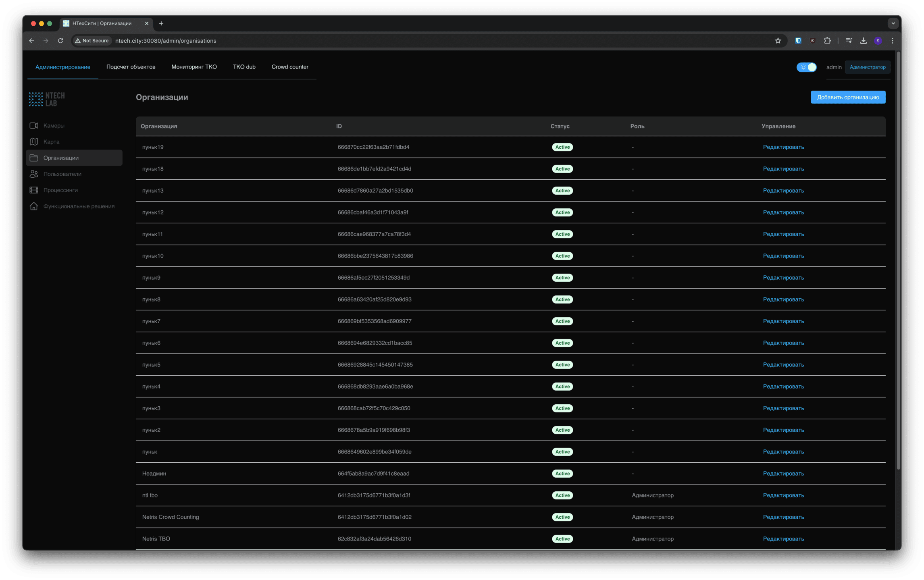Open Камеры camera icon in sidebar

click(x=34, y=126)
